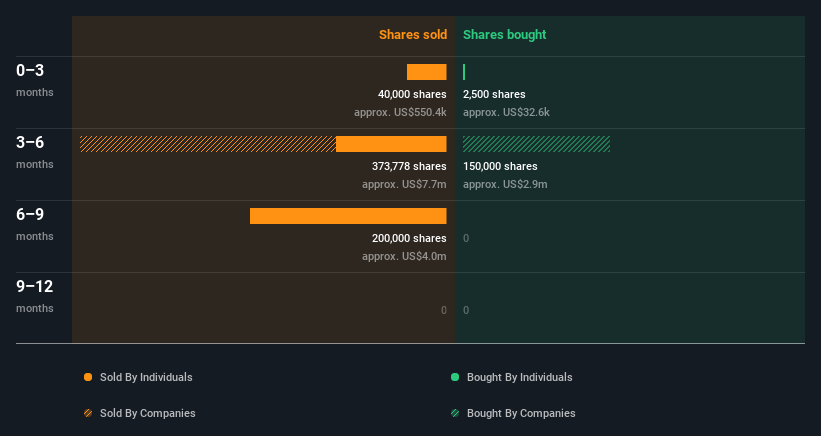Toggle the Bought By Individuals legend label
821x436 pixels.
click(x=519, y=377)
